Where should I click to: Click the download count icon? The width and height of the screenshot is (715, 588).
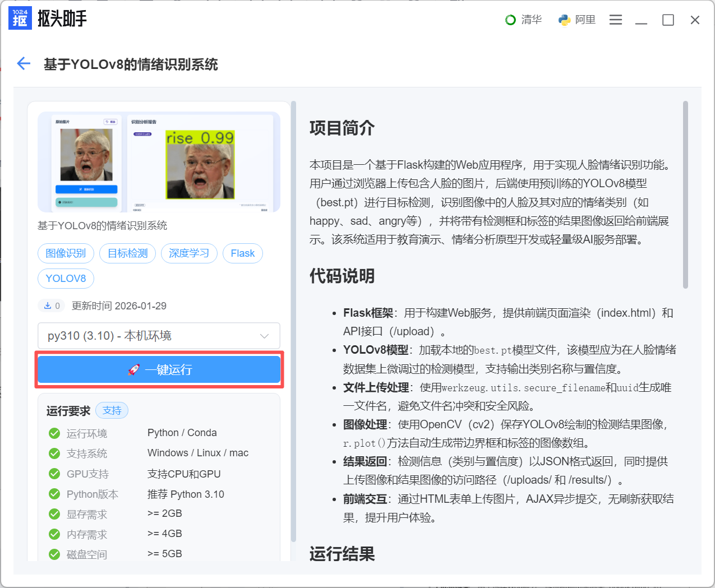pyautogui.click(x=48, y=305)
